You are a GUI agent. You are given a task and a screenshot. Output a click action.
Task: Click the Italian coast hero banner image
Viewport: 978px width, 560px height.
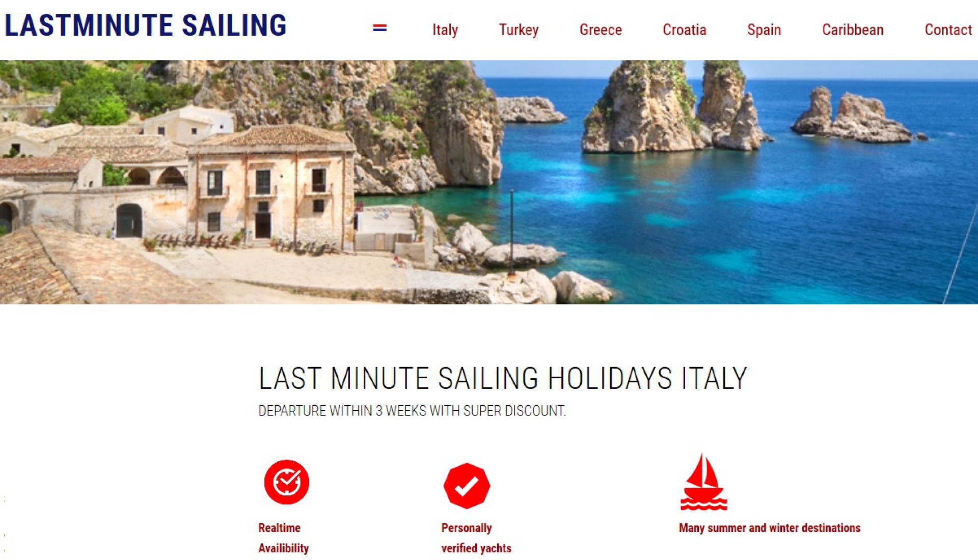click(489, 182)
